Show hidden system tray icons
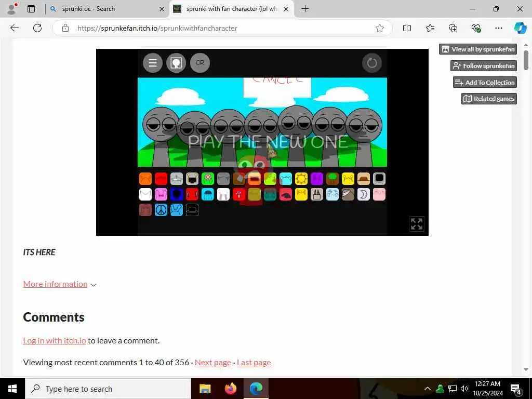 click(428, 389)
